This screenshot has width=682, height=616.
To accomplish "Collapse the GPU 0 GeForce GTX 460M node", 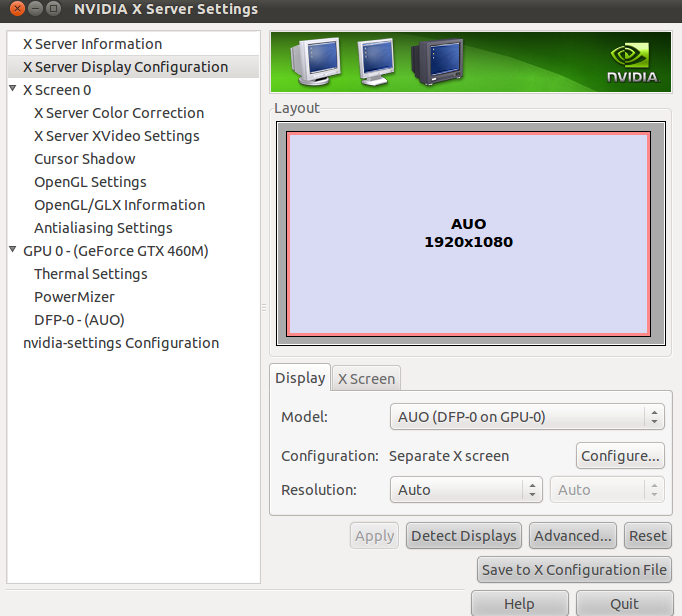I will [13, 251].
